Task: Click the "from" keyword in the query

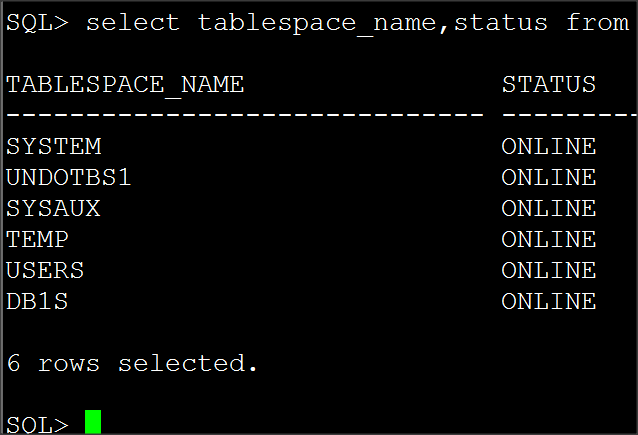Action: coord(597,23)
